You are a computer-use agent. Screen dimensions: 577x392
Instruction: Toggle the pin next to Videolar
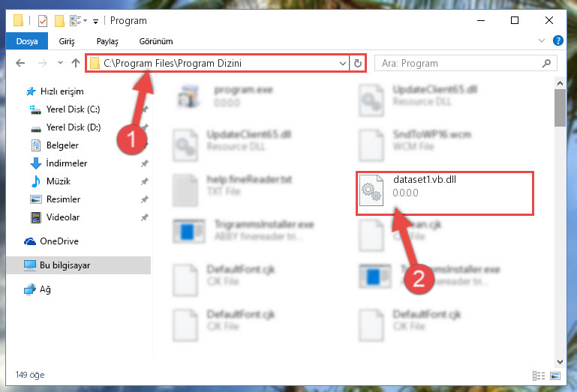pos(145,217)
